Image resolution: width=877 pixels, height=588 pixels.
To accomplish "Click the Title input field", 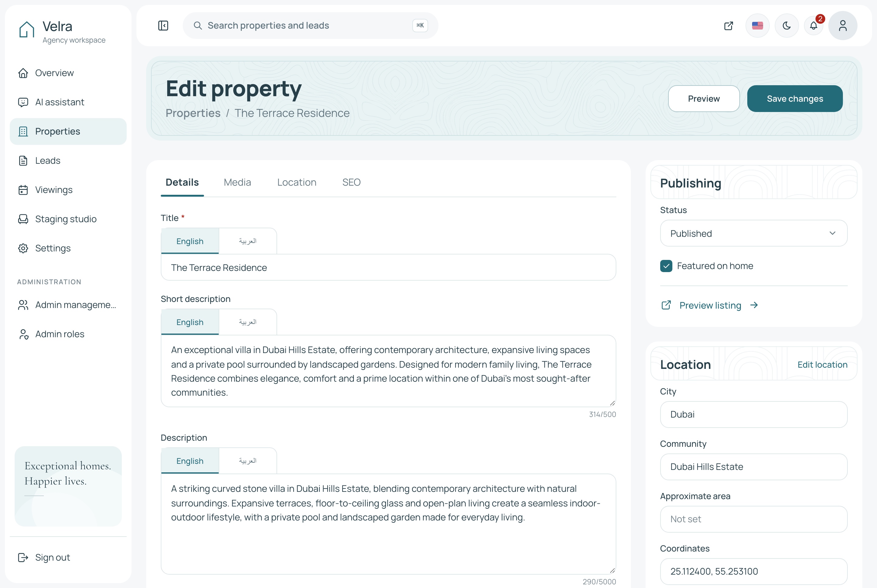I will coord(388,268).
